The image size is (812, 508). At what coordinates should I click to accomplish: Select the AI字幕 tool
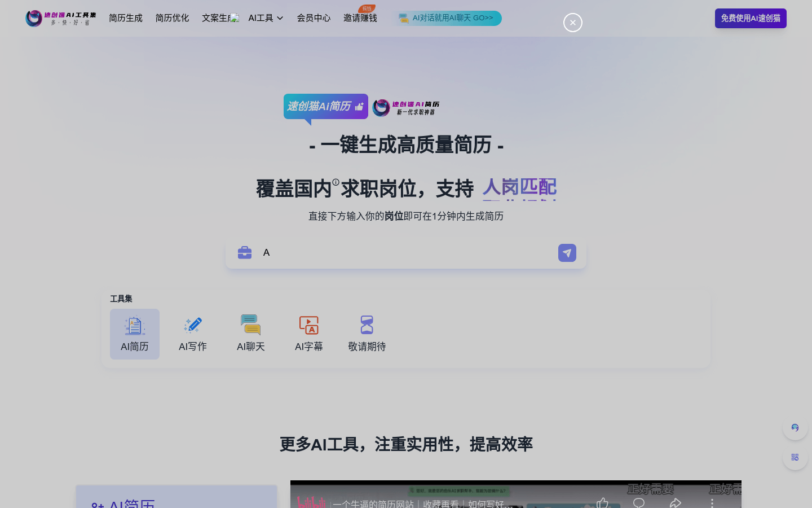309,334
